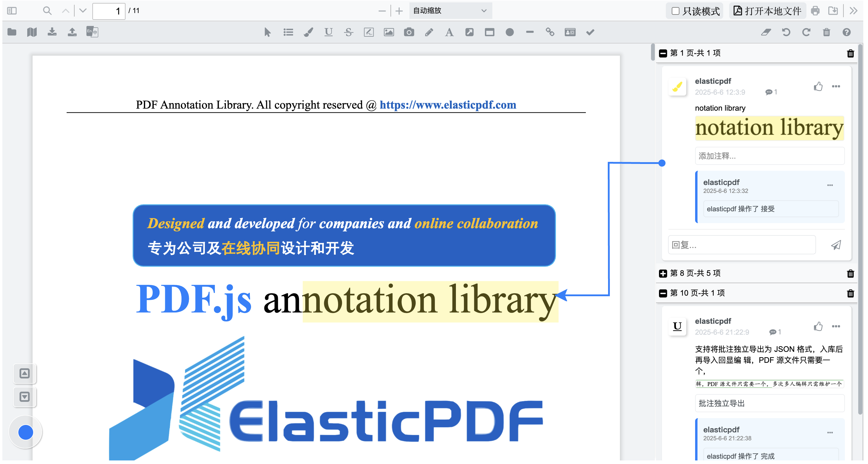Click the translate En/中 icon
The width and height of the screenshot is (868, 464).
click(x=92, y=32)
